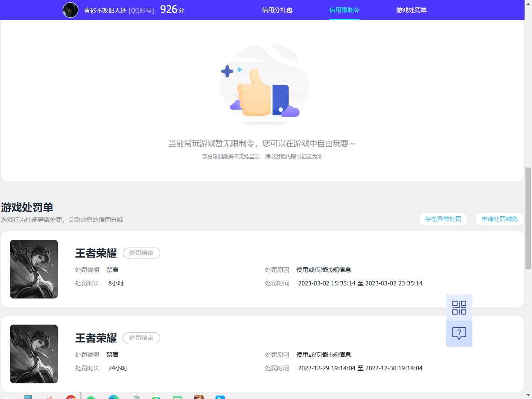Click the 申请处罚减免 button
This screenshot has height=399, width=532.
[500, 219]
